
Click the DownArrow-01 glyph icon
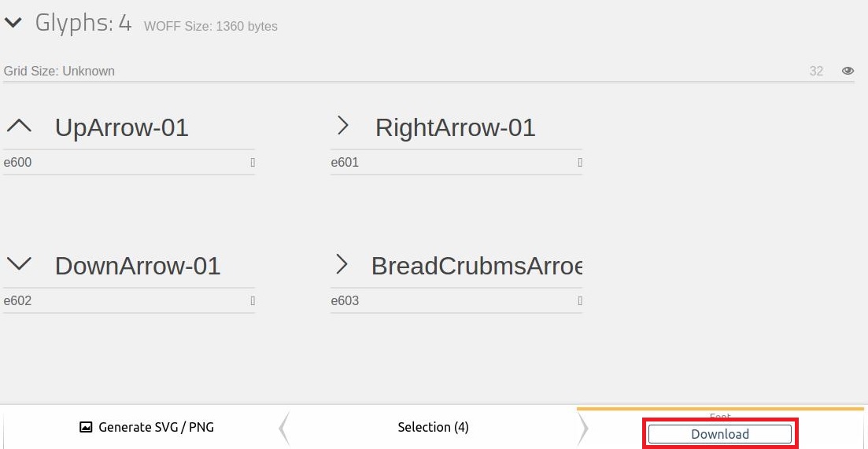(20, 263)
